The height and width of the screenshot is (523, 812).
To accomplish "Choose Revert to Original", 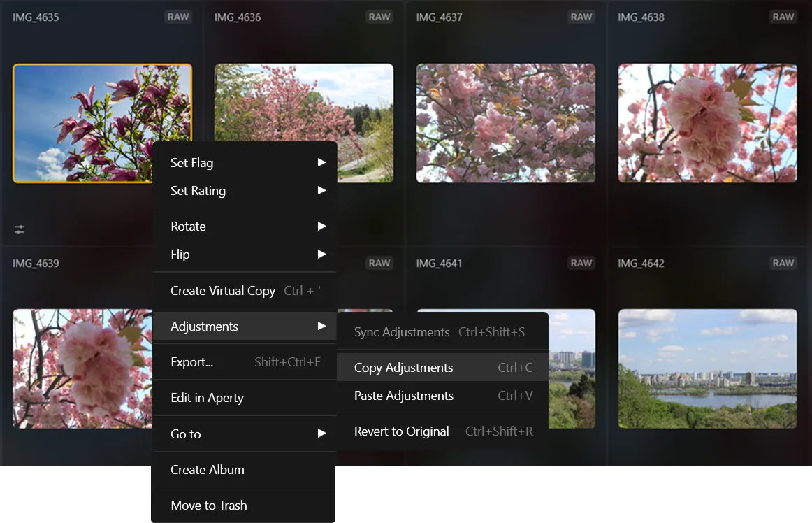I will click(443, 431).
